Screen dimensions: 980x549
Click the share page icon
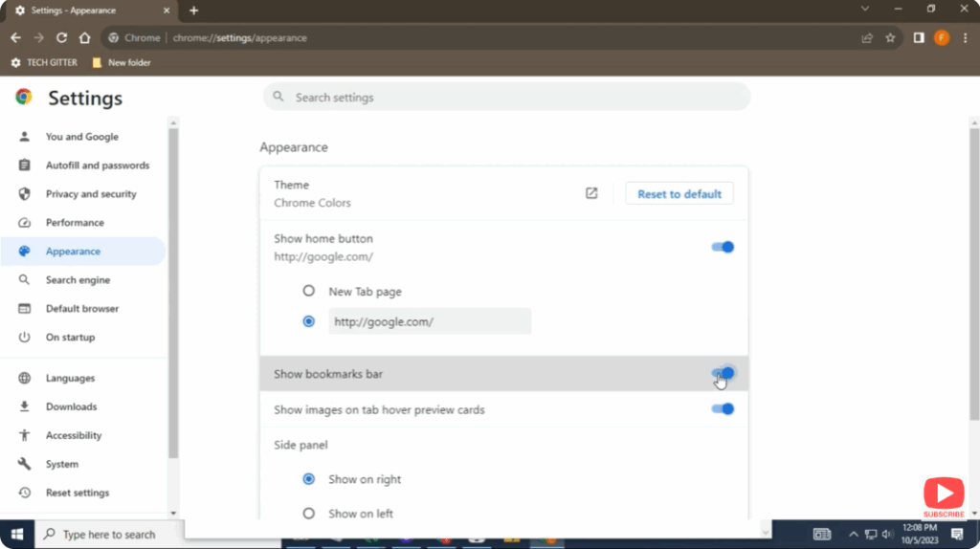tap(867, 38)
